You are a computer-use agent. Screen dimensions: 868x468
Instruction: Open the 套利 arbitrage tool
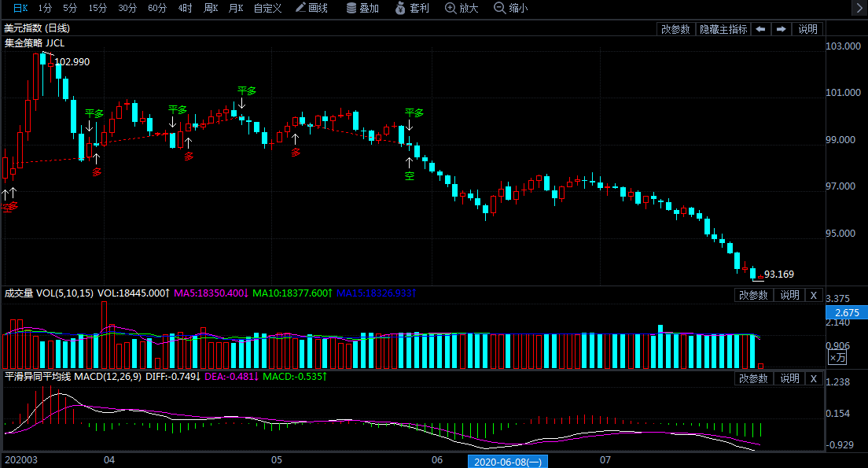(412, 8)
